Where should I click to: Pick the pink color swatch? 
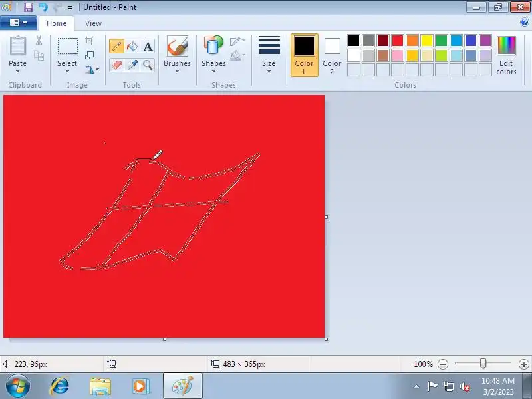point(397,55)
